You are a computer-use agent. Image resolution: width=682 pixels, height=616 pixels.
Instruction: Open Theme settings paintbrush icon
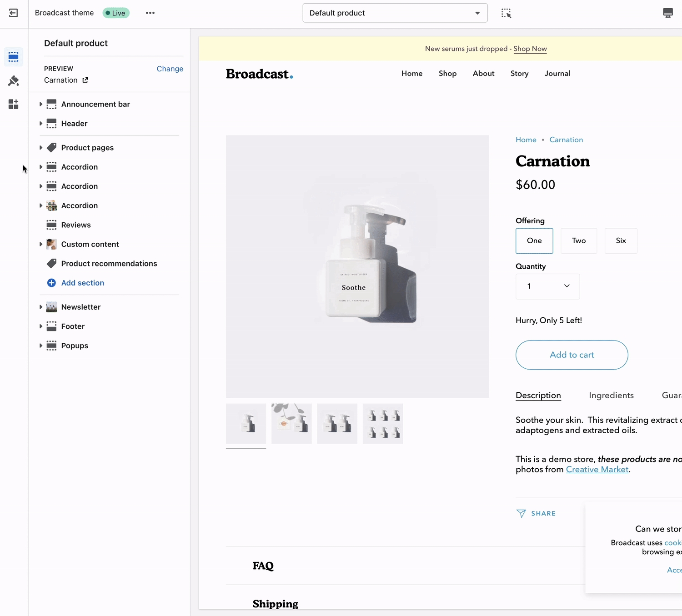pos(14,81)
